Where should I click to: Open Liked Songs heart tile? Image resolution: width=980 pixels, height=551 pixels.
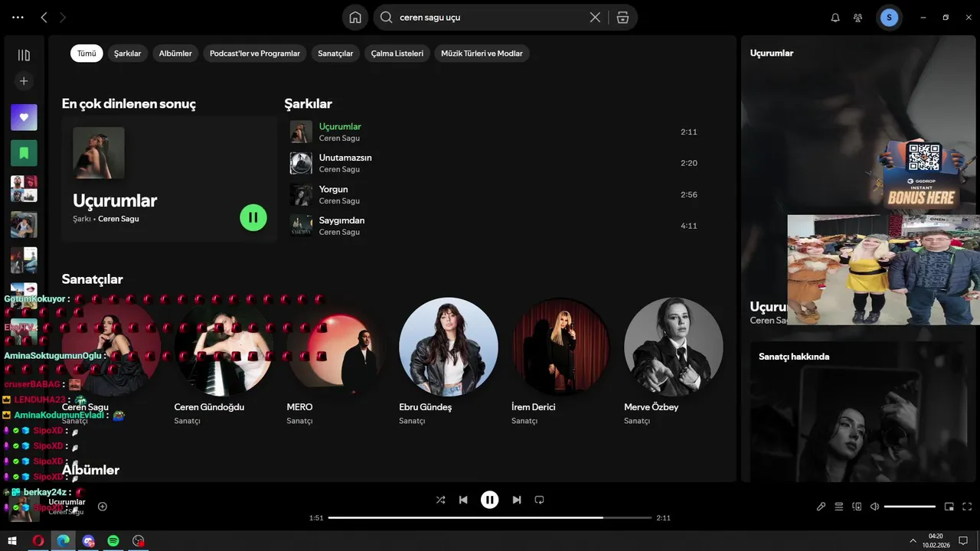pyautogui.click(x=24, y=117)
